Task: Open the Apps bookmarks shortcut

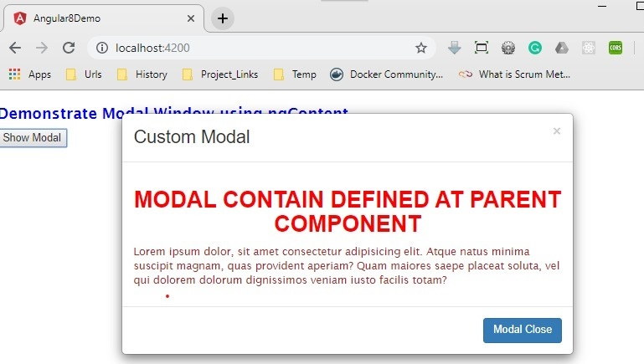Action: click(x=30, y=74)
